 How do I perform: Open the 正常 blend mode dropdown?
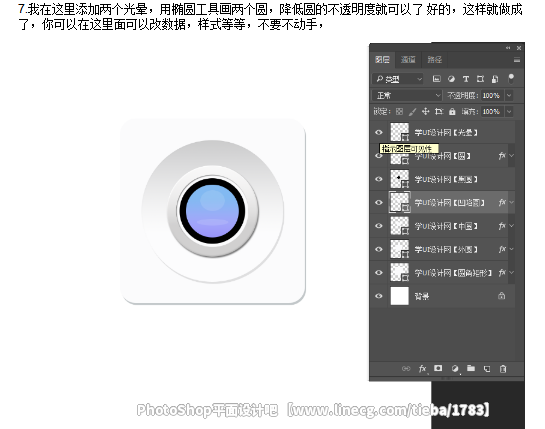point(407,95)
